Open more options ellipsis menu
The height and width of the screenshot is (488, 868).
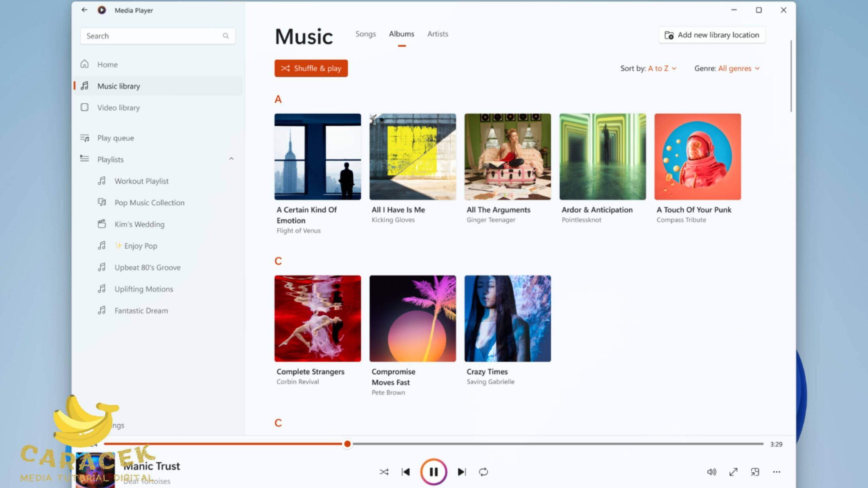coord(776,472)
